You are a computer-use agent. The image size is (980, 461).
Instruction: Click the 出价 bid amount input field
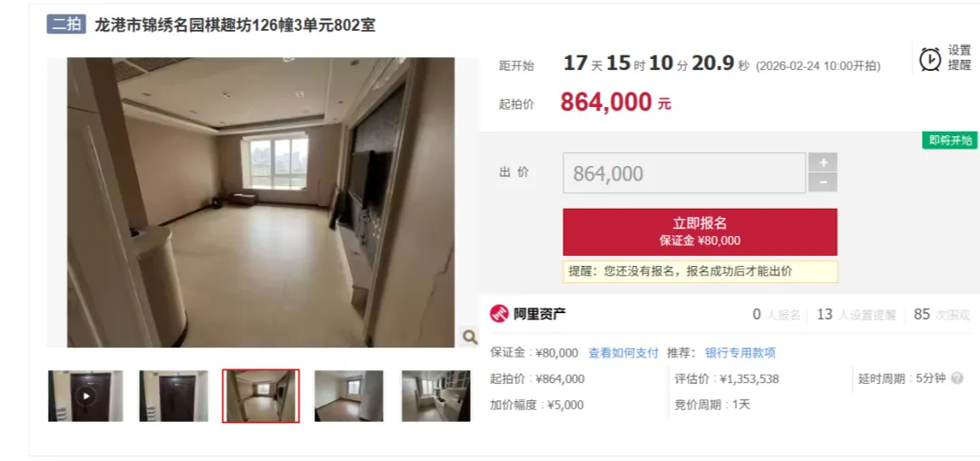pos(684,173)
